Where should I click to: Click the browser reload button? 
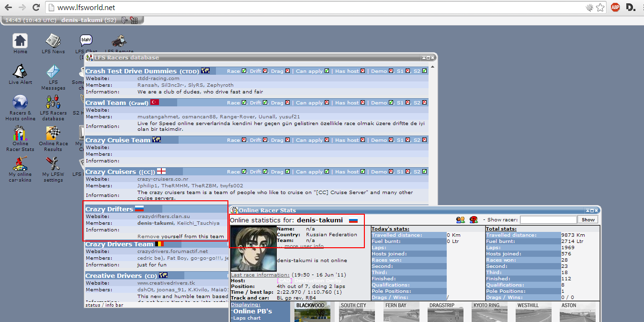pyautogui.click(x=36, y=7)
